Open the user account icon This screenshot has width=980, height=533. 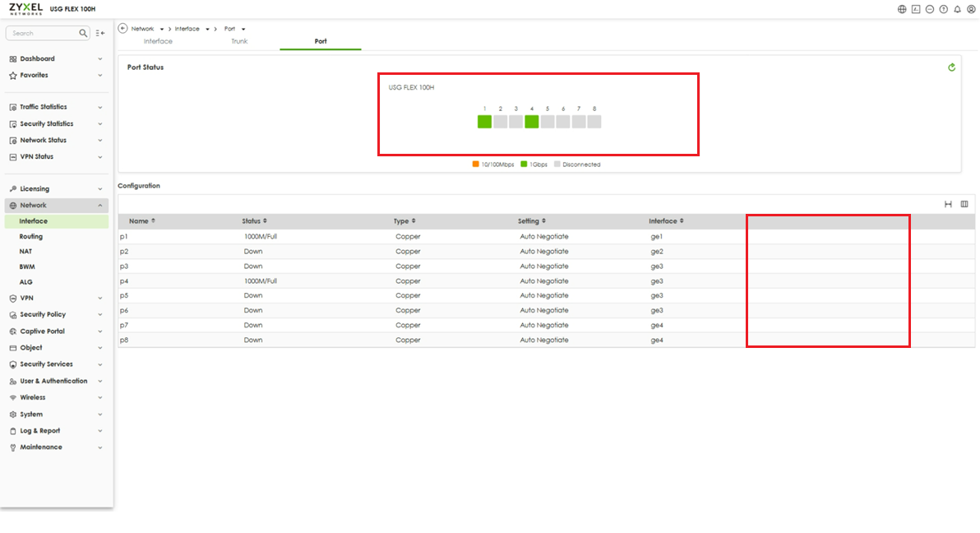(971, 9)
